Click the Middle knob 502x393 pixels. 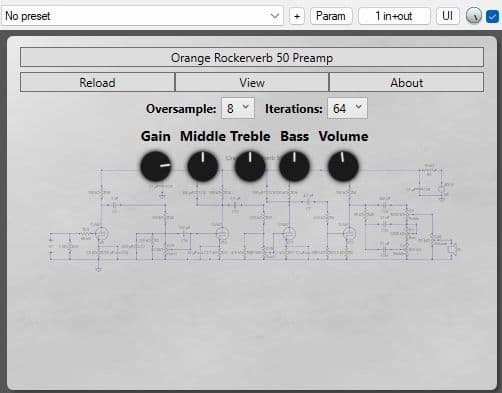coord(203,166)
